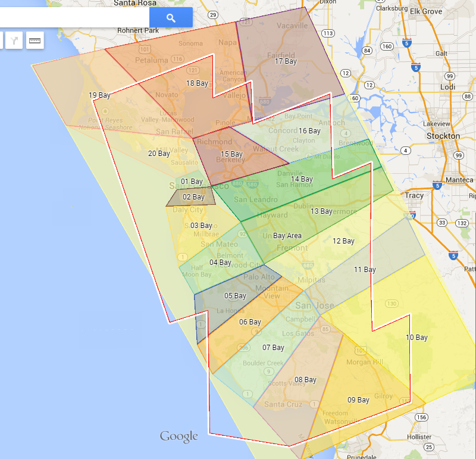Select the measure distance ruler tool

point(35,40)
